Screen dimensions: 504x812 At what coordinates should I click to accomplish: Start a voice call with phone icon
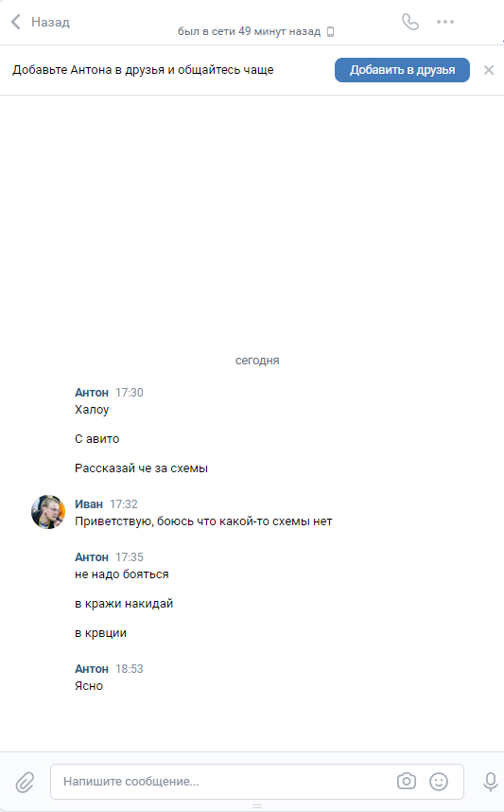tap(410, 22)
